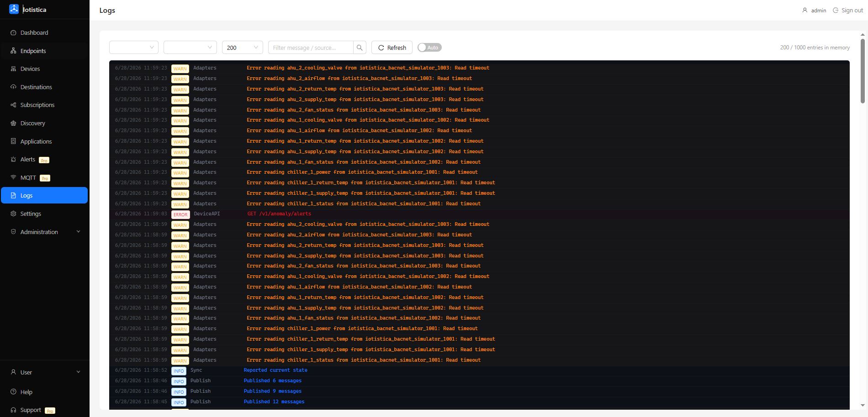The height and width of the screenshot is (417, 868).
Task: Click the ERROR badge on DeviceAPI row
Action: pos(180,214)
